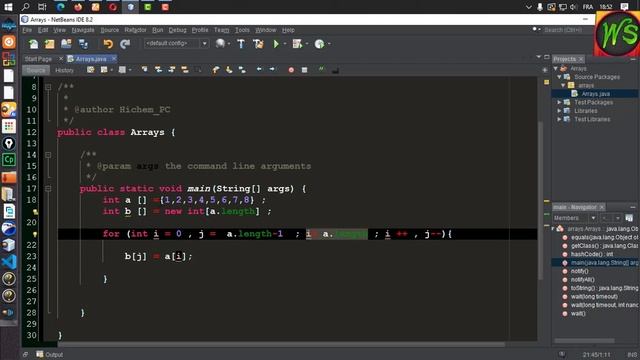640x360 pixels.
Task: Open the Source menu
Action: click(109, 30)
